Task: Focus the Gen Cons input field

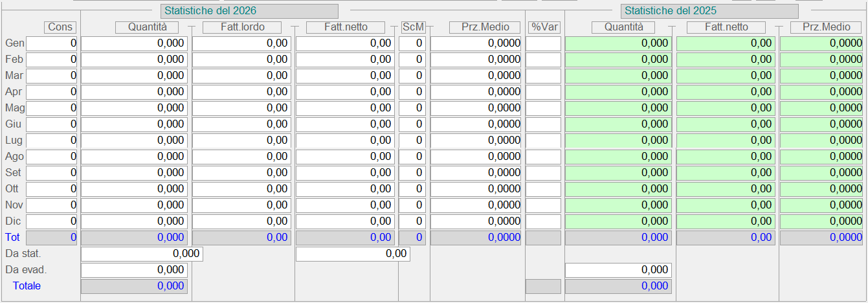Action: [x=52, y=43]
